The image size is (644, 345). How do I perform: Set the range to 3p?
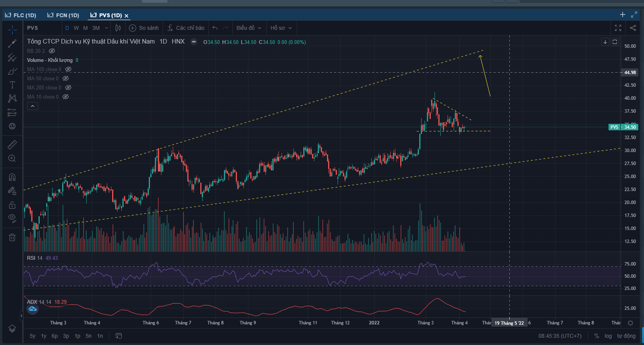tap(66, 336)
